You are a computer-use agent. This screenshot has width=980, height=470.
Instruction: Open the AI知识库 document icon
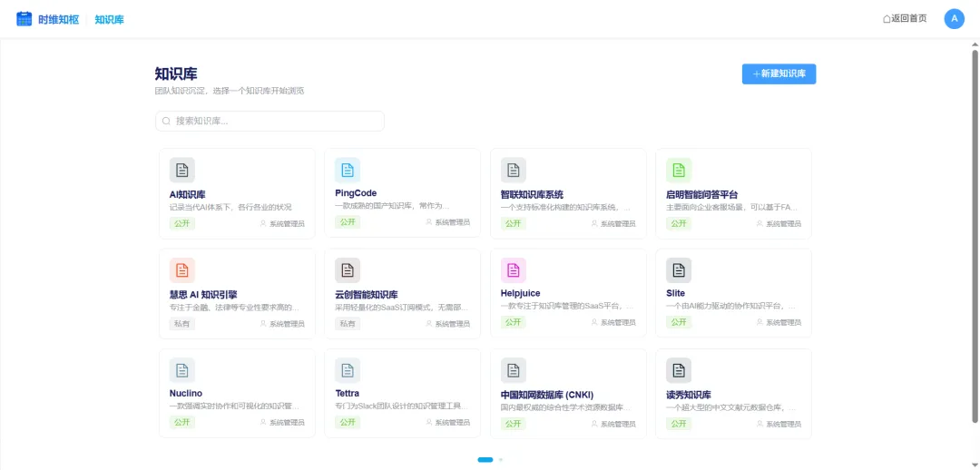coord(181,170)
